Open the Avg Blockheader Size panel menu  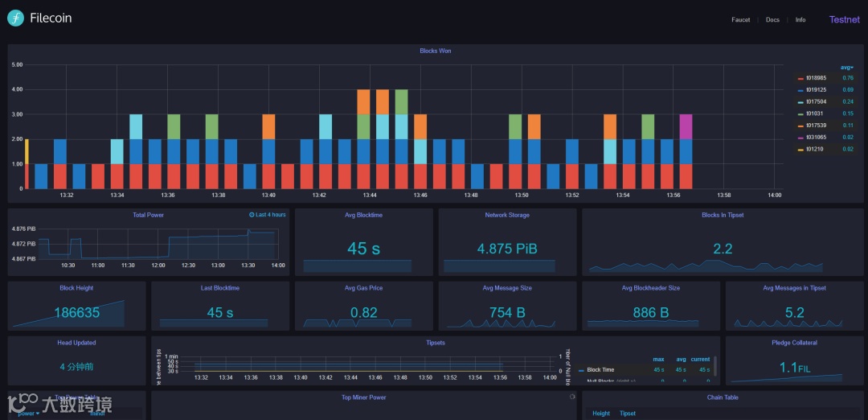coord(651,288)
